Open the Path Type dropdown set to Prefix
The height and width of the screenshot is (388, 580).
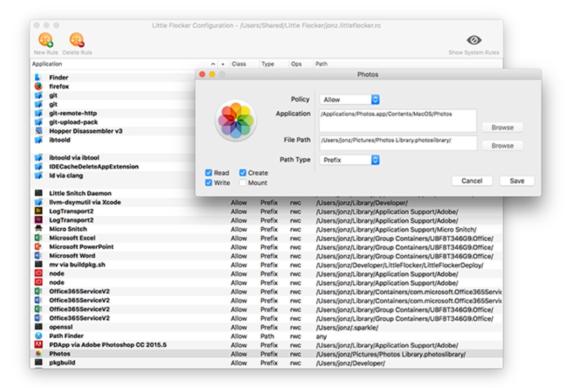(350, 160)
